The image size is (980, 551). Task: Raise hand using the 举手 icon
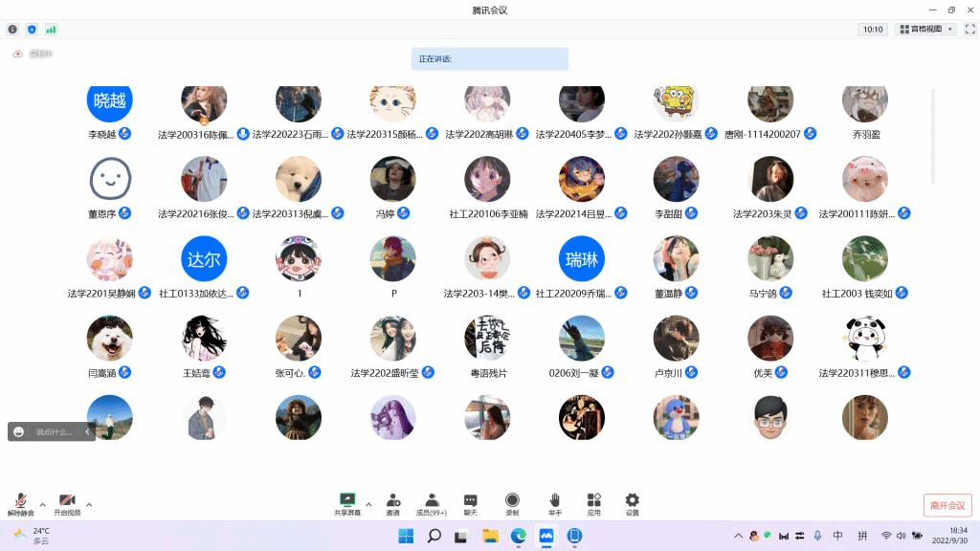coord(555,503)
